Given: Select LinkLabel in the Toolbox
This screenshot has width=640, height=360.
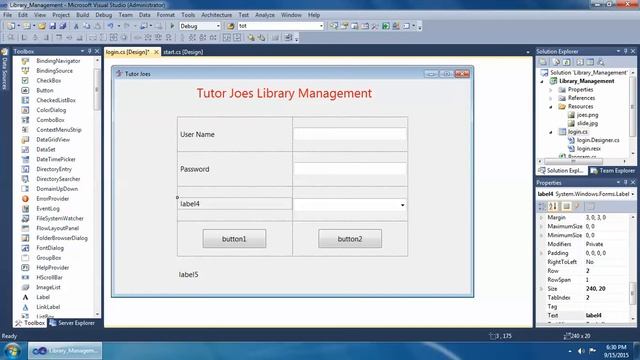Looking at the screenshot, I should click(48, 307).
